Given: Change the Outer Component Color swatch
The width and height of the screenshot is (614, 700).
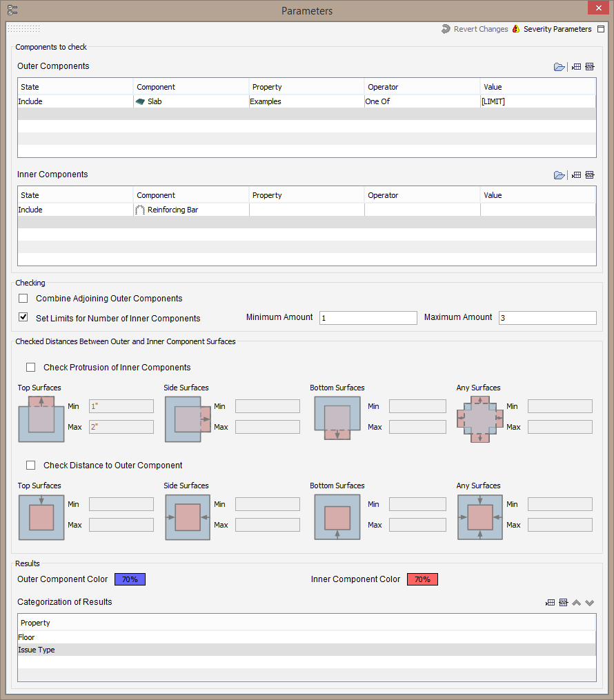Looking at the screenshot, I should (x=130, y=579).
